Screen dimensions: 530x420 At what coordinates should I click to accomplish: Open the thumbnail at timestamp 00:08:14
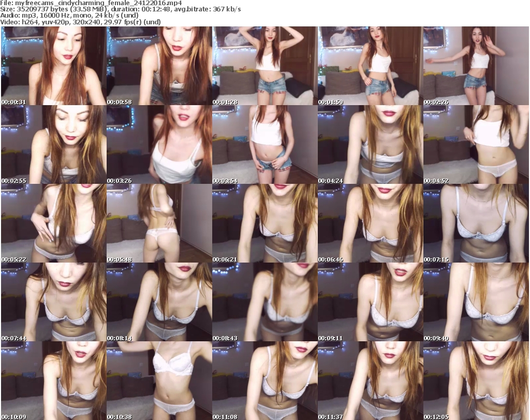coord(159,302)
